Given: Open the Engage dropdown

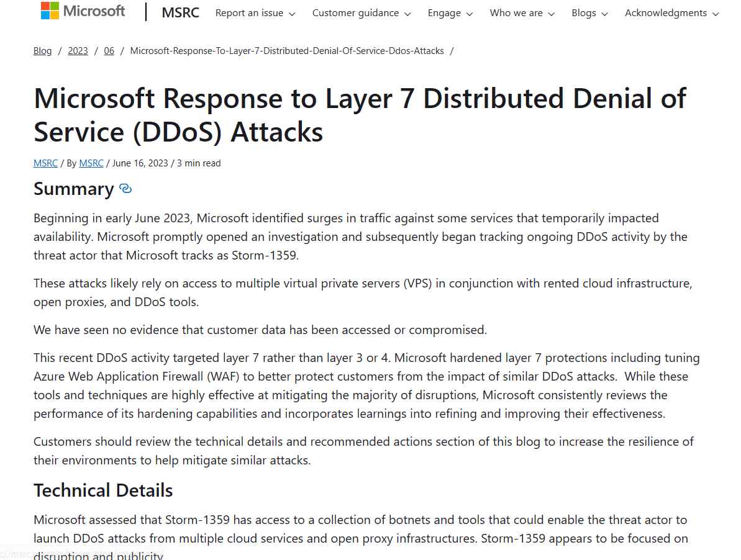Looking at the screenshot, I should (470, 13).
